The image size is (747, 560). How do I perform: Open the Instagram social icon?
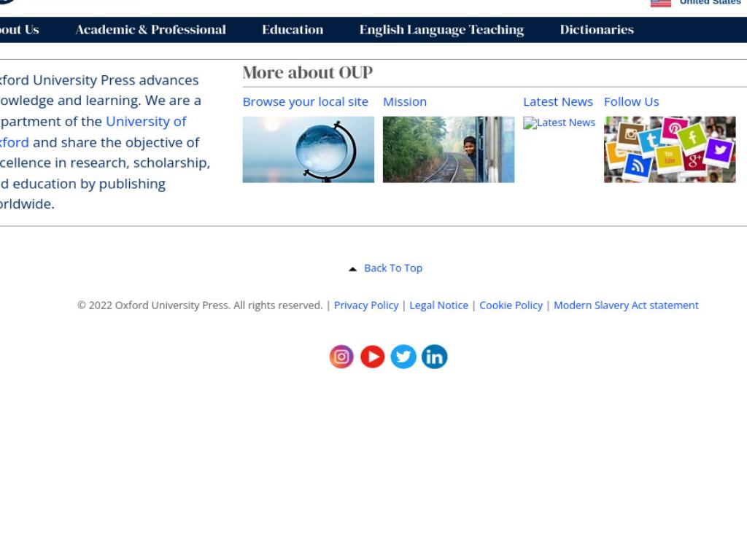[x=341, y=357]
